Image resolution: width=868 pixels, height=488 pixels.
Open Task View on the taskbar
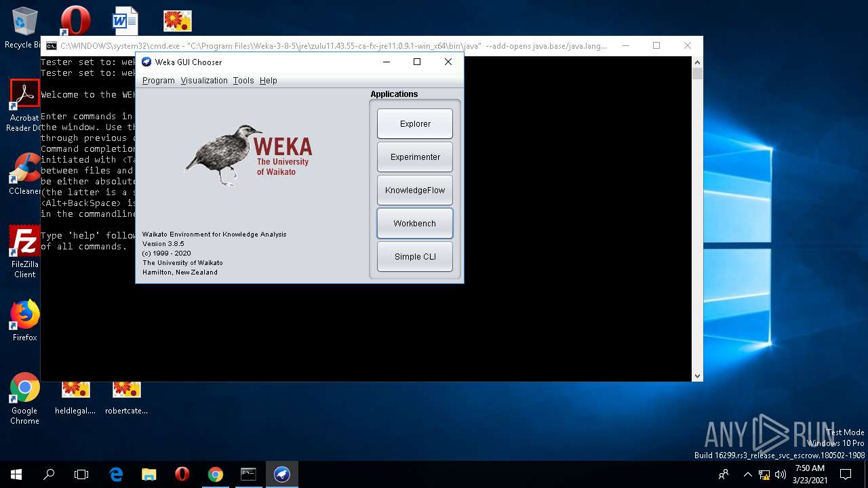click(x=81, y=474)
